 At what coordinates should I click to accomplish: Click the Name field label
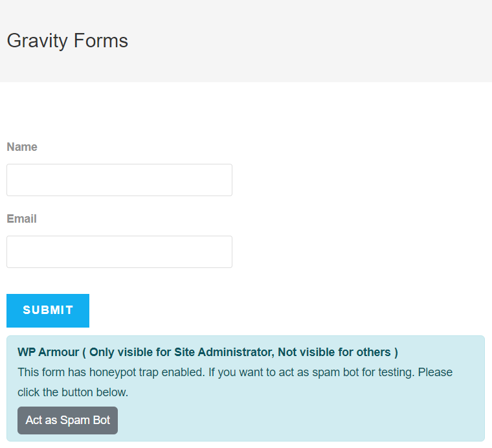(22, 147)
